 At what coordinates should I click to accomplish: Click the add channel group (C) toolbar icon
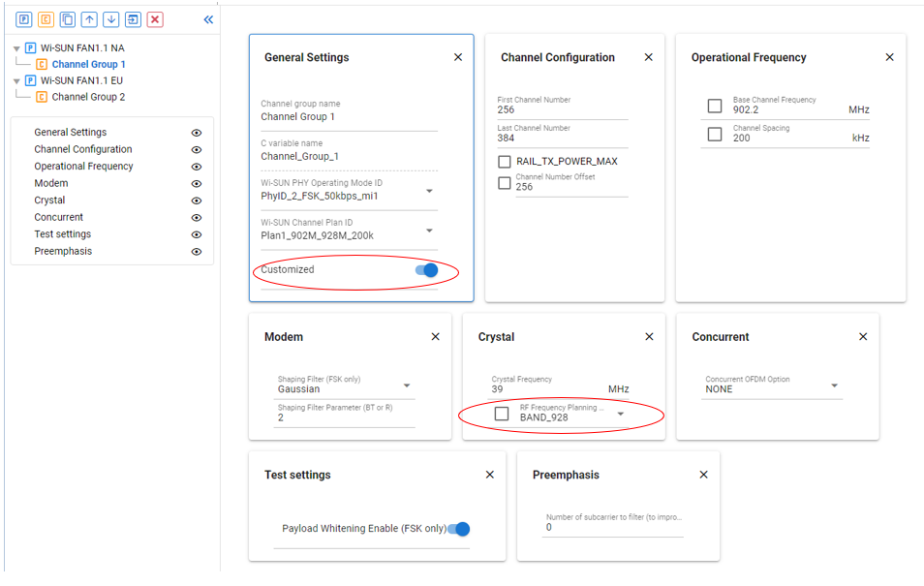click(x=46, y=19)
